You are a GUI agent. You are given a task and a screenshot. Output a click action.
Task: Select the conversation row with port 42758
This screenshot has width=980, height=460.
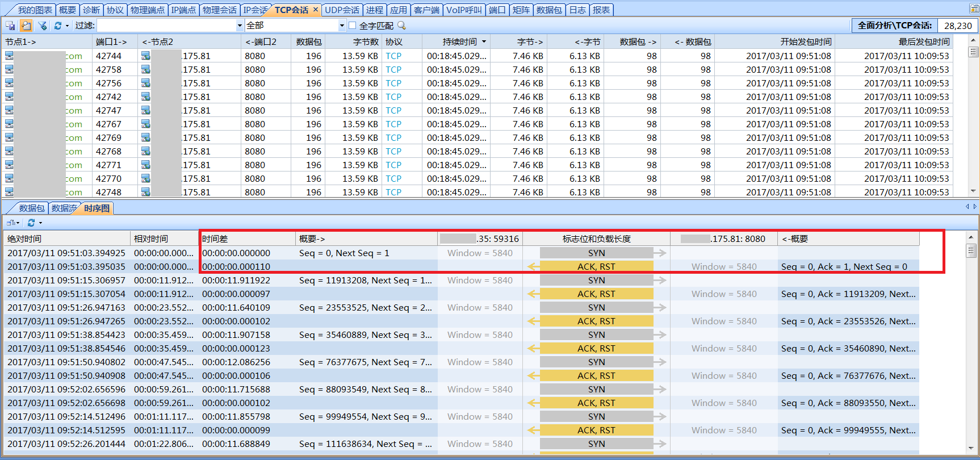pos(477,69)
